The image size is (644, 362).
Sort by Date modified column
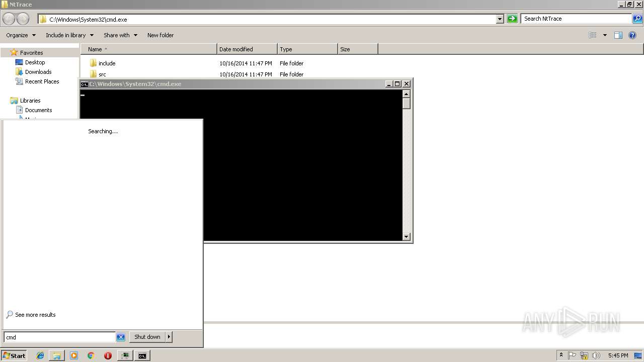247,49
